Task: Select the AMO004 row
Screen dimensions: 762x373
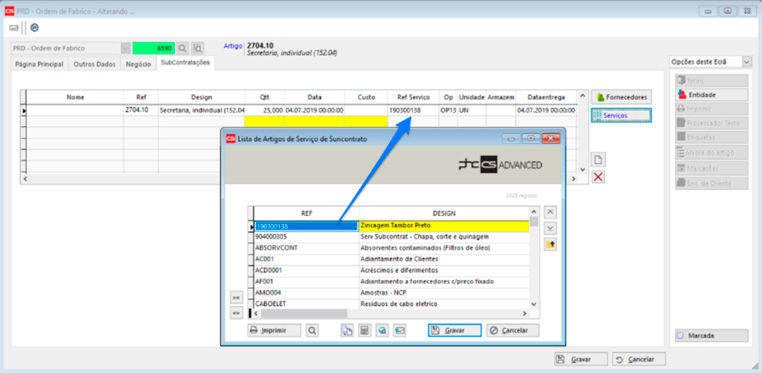Action: (x=392, y=293)
